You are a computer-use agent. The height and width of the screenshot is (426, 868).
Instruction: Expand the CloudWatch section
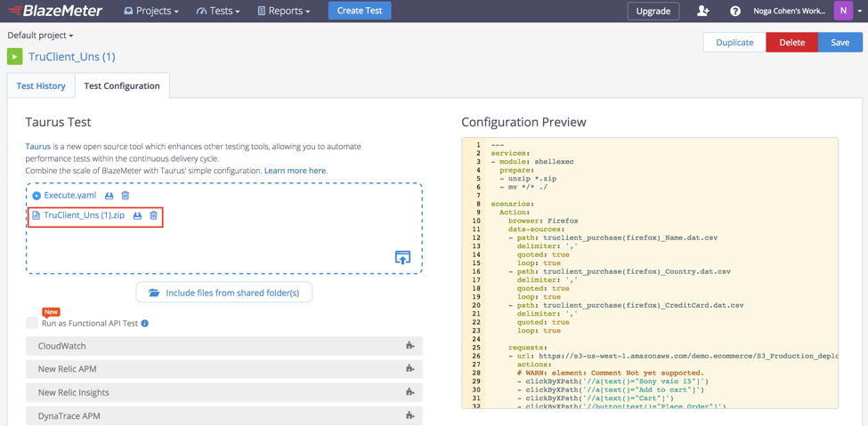tap(224, 346)
